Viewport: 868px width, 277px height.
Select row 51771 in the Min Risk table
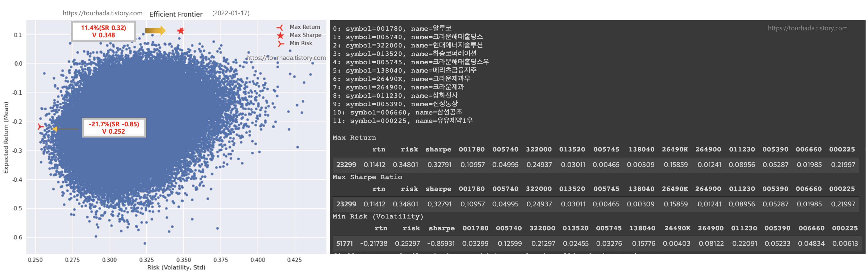coord(344,243)
